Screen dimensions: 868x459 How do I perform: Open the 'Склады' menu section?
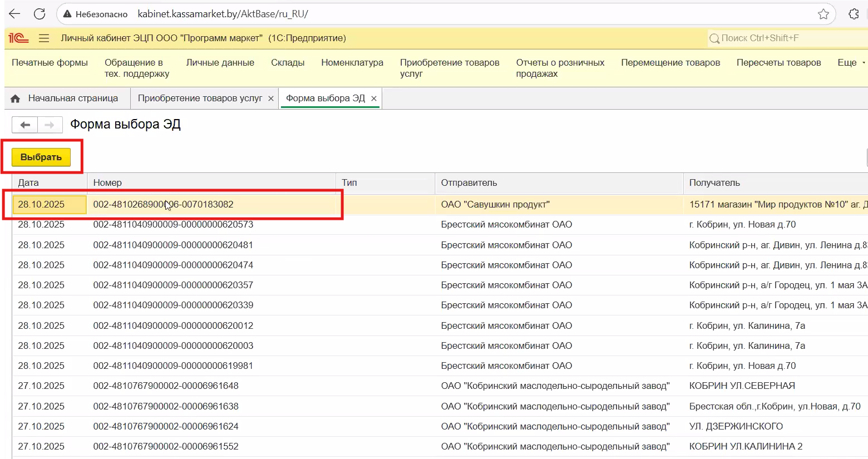288,63
